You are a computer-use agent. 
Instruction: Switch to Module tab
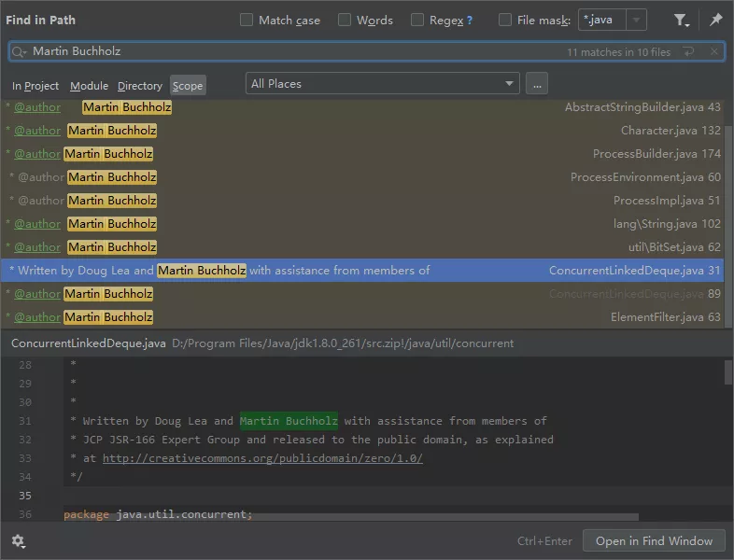[x=89, y=86]
